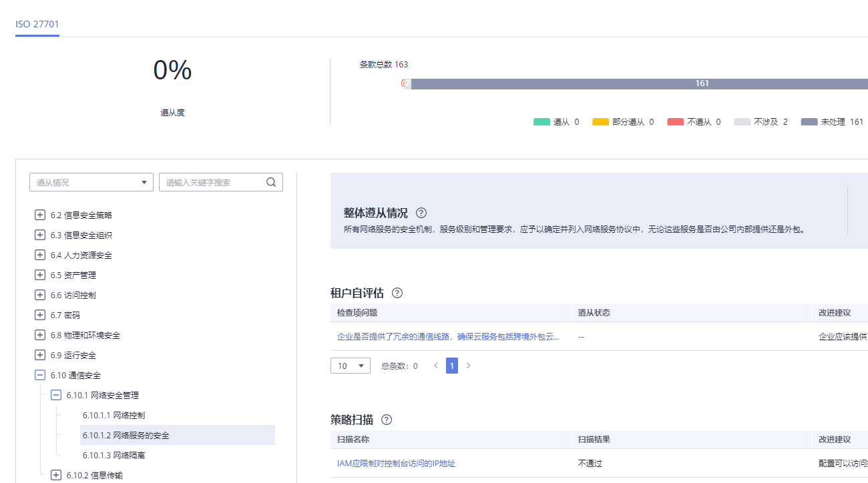Click the 6.2 信息安全策略 label
The width and height of the screenshot is (868, 483).
point(81,215)
